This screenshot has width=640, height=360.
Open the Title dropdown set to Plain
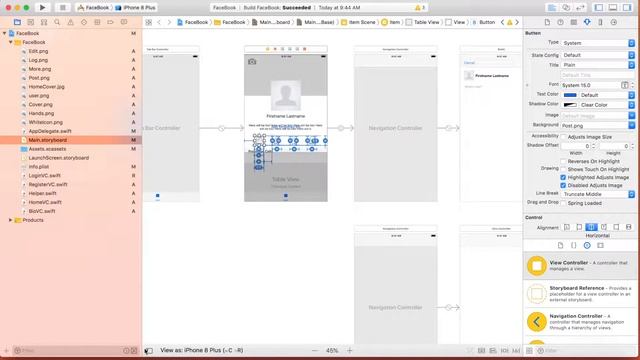pos(598,65)
